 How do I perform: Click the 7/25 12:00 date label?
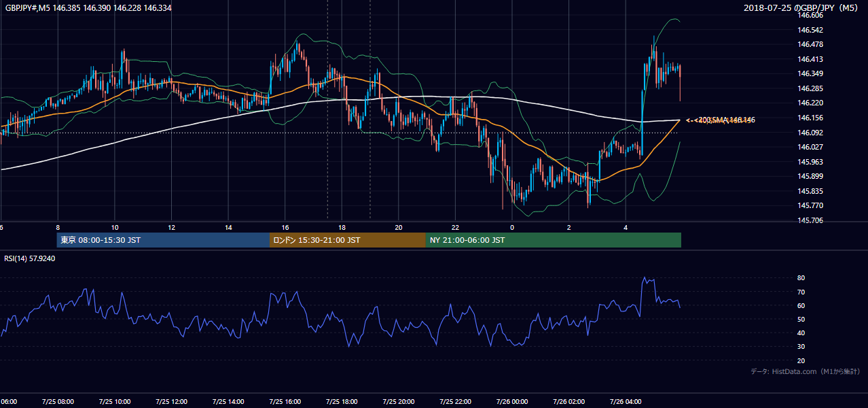coord(171,402)
